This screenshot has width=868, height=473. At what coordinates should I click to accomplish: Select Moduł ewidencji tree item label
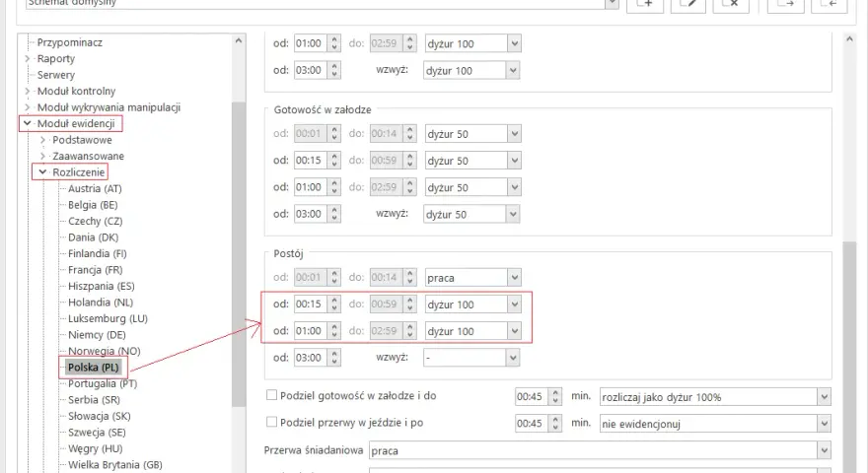pyautogui.click(x=76, y=123)
